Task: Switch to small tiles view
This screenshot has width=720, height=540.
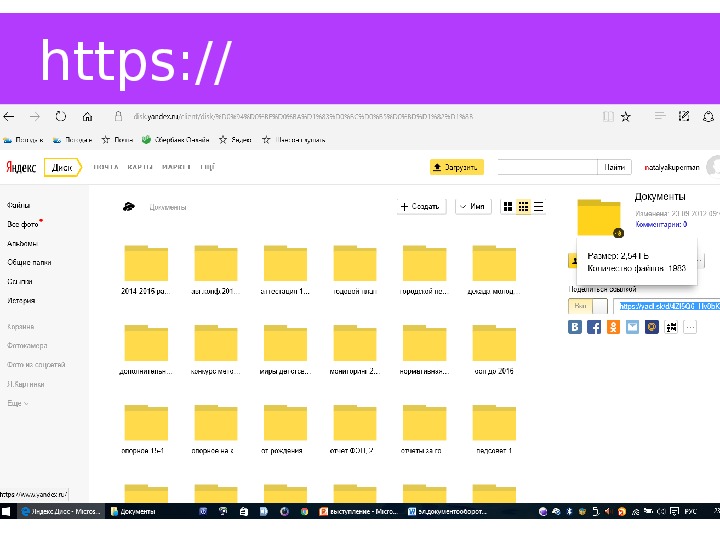Action: (x=523, y=207)
